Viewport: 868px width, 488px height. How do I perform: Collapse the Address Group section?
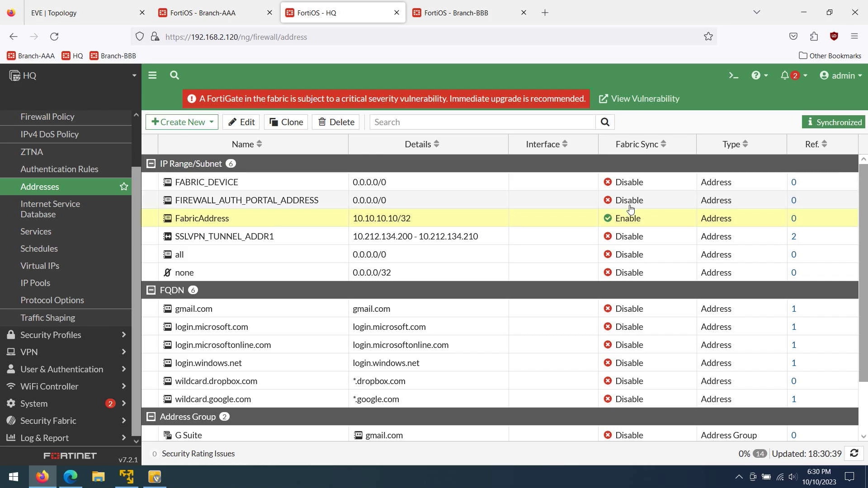click(x=151, y=417)
